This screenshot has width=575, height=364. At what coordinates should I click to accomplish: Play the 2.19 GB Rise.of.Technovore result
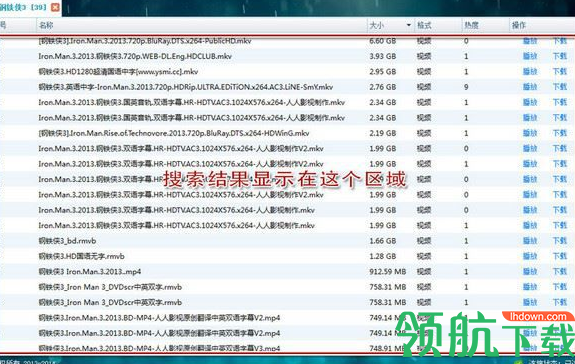click(530, 133)
